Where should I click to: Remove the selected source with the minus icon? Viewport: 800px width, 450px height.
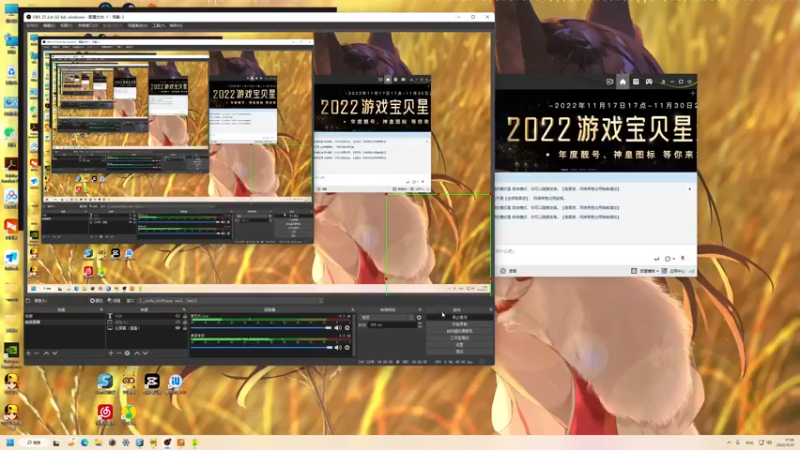click(119, 353)
